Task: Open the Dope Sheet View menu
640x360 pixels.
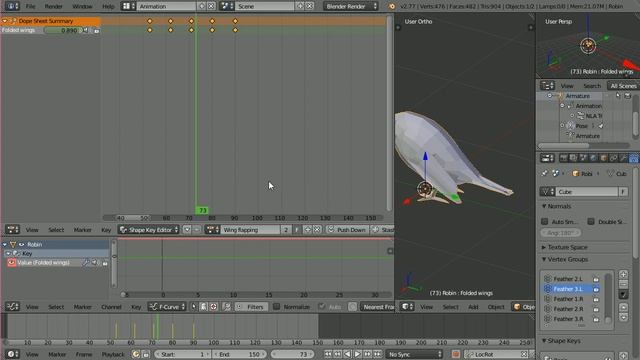Action: (x=32, y=230)
